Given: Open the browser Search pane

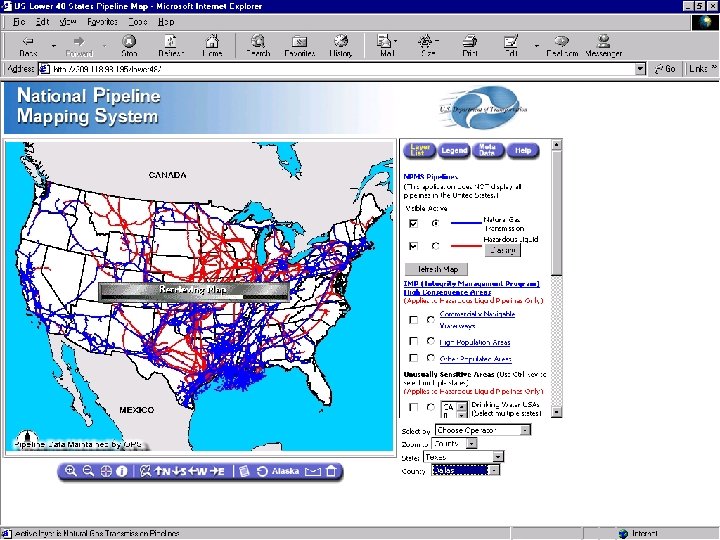Looking at the screenshot, I should point(258,45).
